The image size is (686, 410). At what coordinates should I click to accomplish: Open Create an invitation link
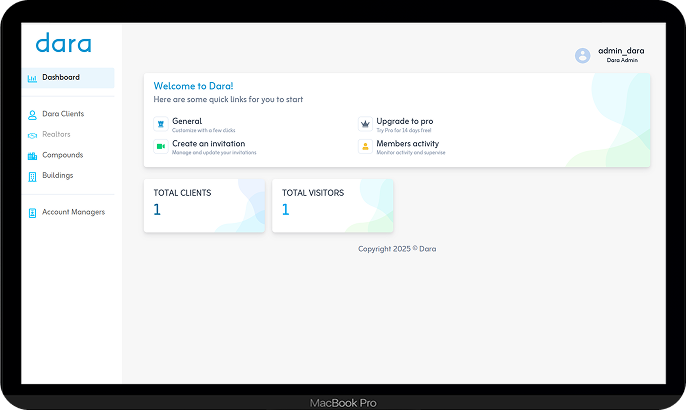tap(209, 144)
